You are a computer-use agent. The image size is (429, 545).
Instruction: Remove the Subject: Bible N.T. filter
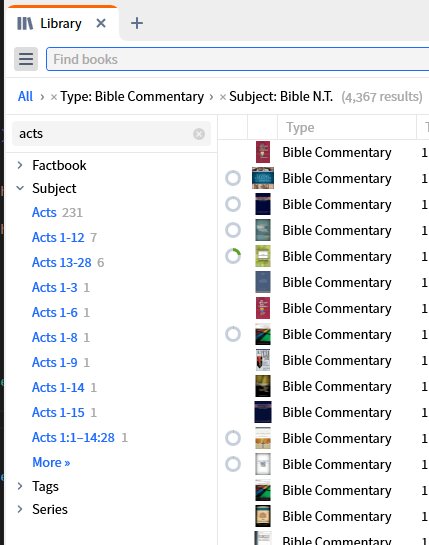tap(222, 97)
